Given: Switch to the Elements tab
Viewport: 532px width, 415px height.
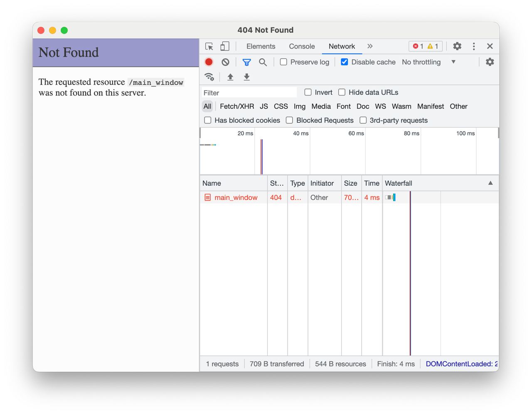Looking at the screenshot, I should [261, 46].
